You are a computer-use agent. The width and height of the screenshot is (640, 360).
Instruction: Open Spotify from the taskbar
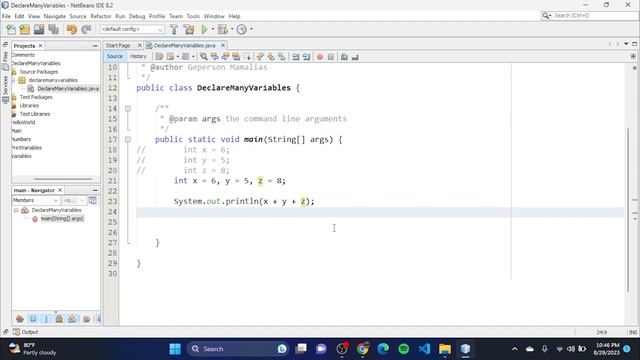tap(404, 349)
